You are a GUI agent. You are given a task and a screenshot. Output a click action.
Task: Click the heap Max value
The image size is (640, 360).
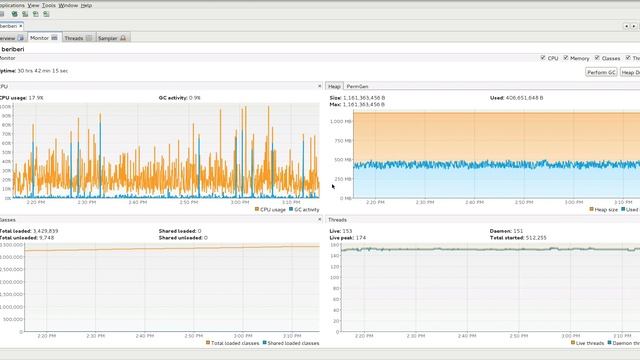coord(364,104)
